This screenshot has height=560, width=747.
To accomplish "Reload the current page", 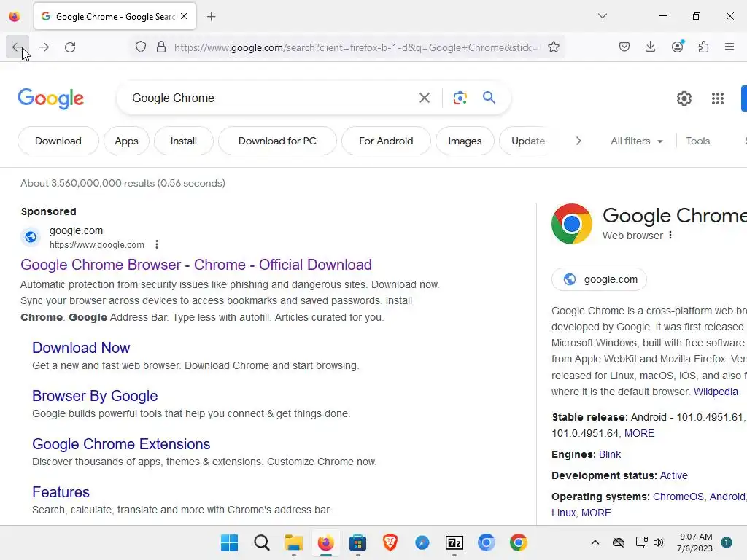I will pyautogui.click(x=70, y=47).
